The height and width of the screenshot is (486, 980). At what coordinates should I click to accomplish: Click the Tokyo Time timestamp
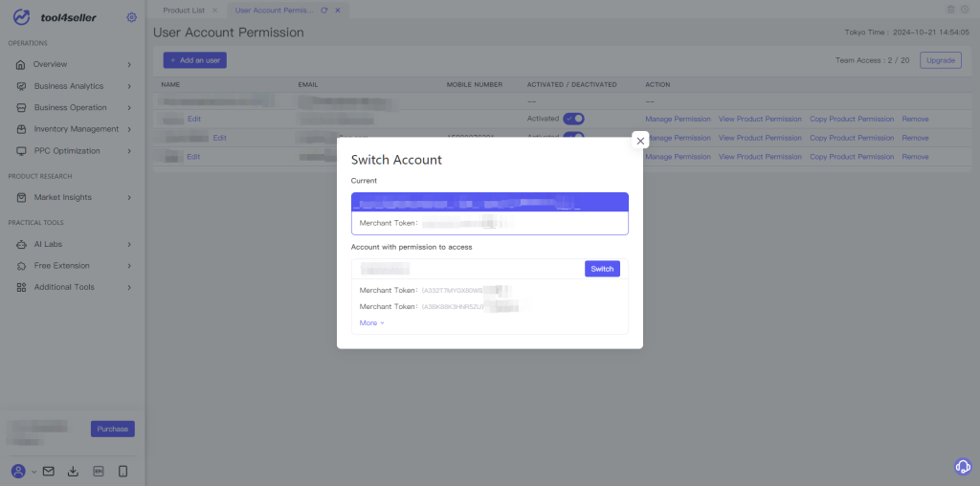click(907, 33)
